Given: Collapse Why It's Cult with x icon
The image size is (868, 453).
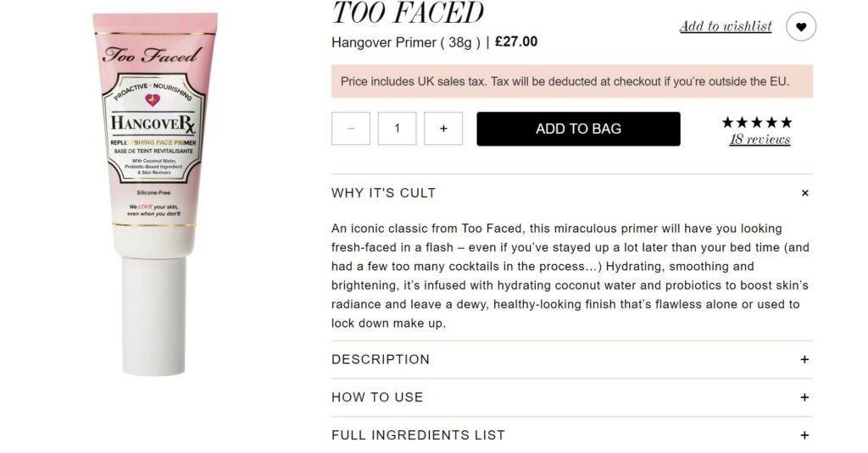Looking at the screenshot, I should 804,193.
